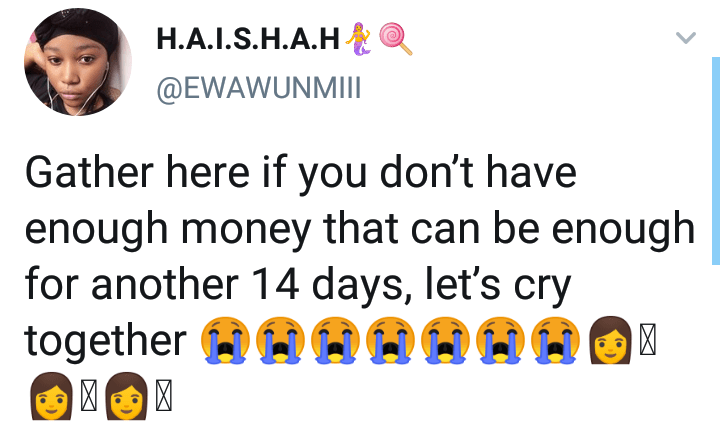Screen dimensions: 720x437
Task: Click the blue vertical bar at the right edge
Action: coord(716,161)
